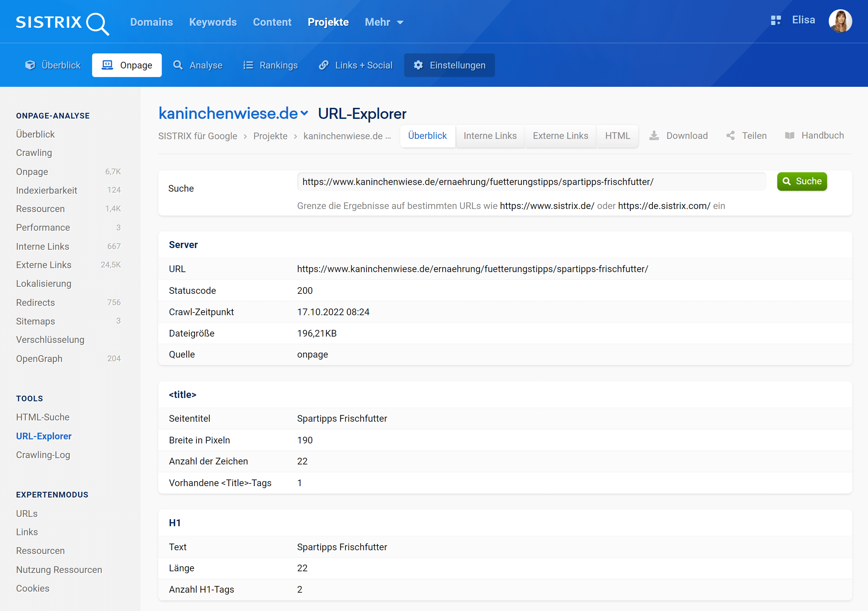The height and width of the screenshot is (611, 868).
Task: Open Lokalisierung in the sidebar
Action: [44, 283]
